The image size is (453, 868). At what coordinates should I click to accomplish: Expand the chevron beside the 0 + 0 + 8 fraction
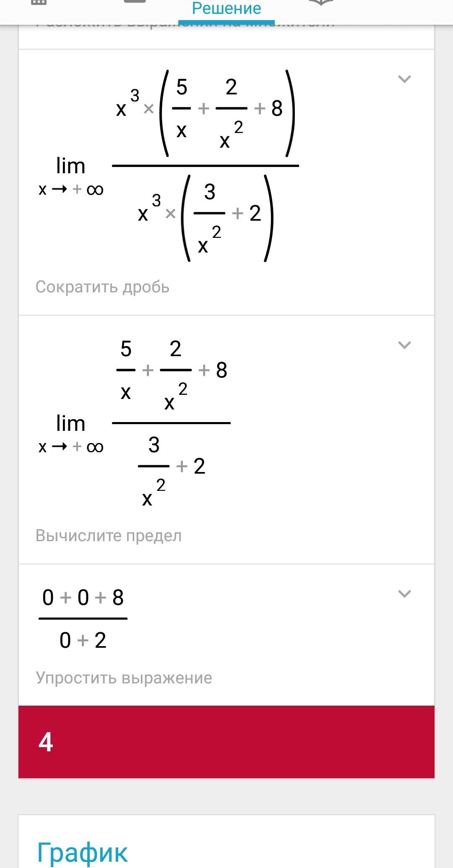pos(404,594)
